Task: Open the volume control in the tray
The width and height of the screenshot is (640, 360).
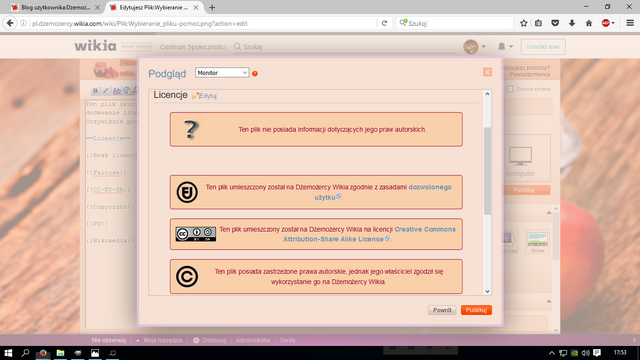Action: pos(586,353)
